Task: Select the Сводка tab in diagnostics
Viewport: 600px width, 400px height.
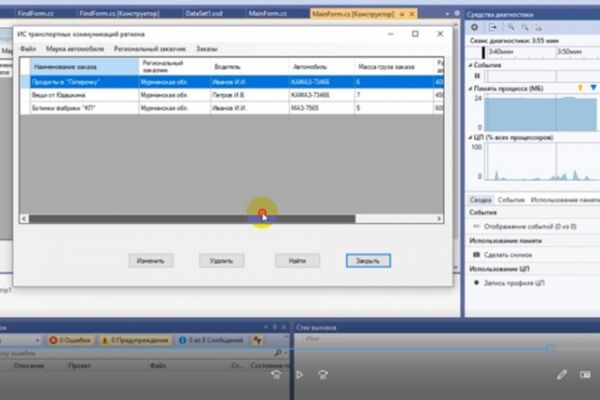Action: coord(481,200)
